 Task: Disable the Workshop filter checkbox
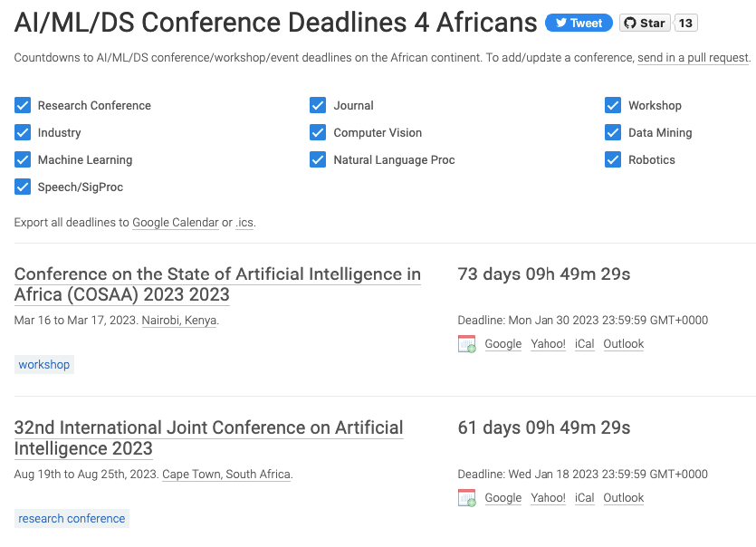point(613,106)
